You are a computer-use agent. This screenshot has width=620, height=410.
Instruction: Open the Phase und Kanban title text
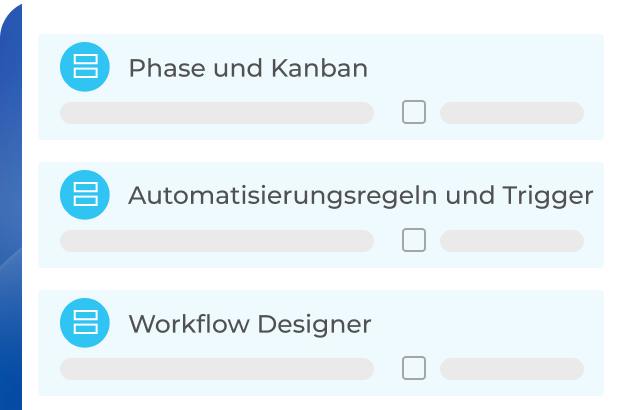coord(248,69)
